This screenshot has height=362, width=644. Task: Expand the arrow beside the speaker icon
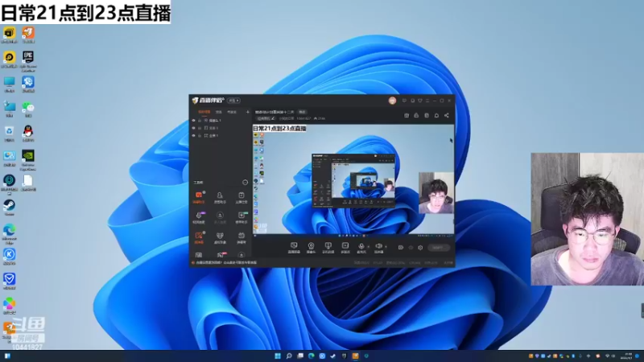pyautogui.click(x=386, y=247)
